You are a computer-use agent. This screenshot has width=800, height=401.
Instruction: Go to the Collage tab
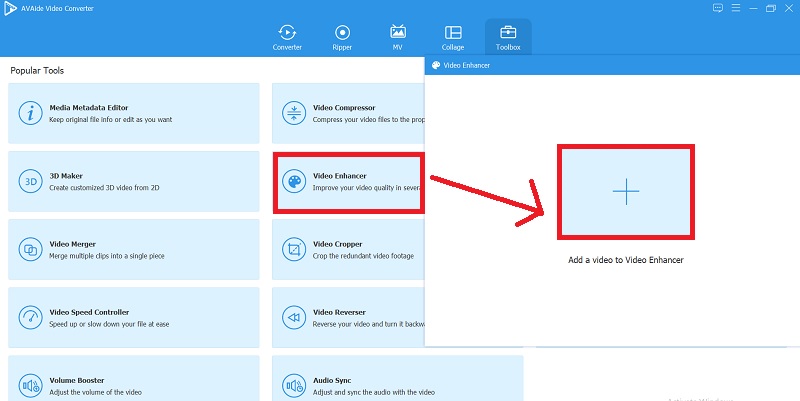click(453, 38)
